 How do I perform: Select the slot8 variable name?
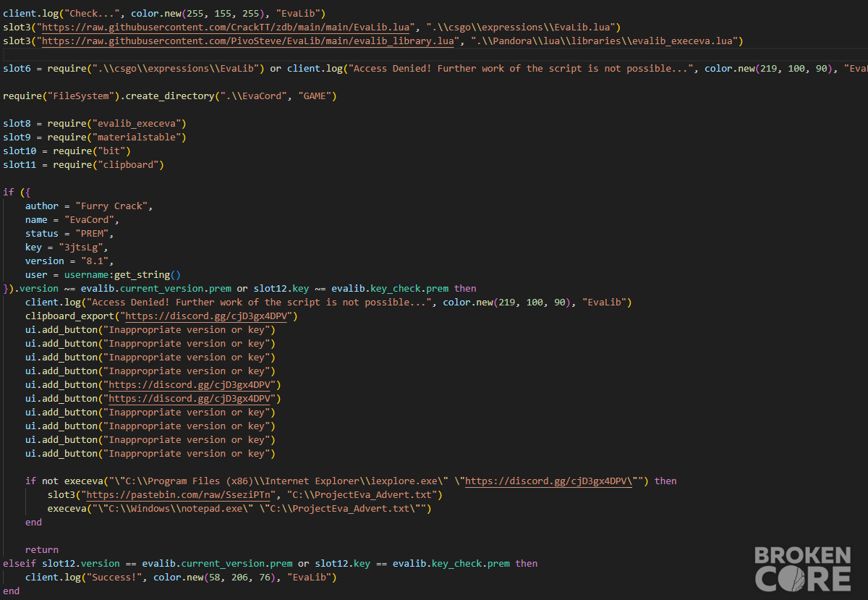(17, 124)
